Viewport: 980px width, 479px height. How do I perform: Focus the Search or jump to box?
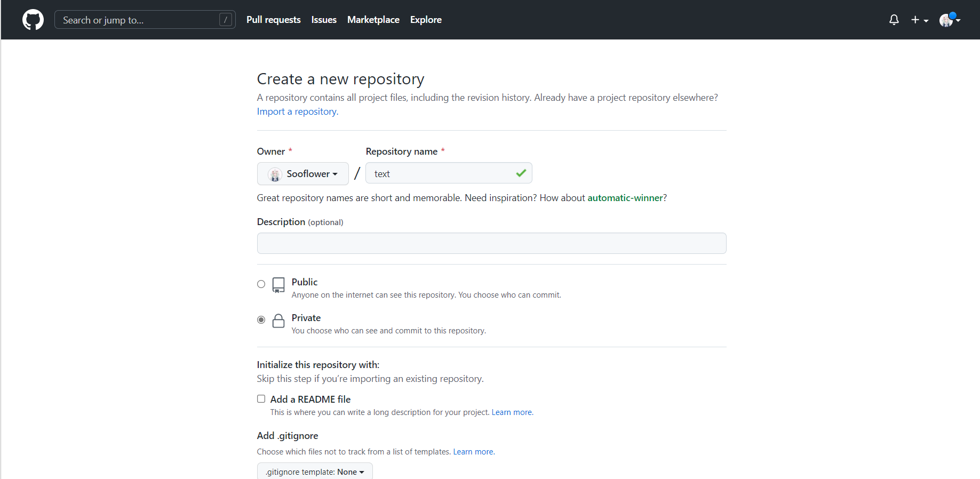click(x=139, y=20)
